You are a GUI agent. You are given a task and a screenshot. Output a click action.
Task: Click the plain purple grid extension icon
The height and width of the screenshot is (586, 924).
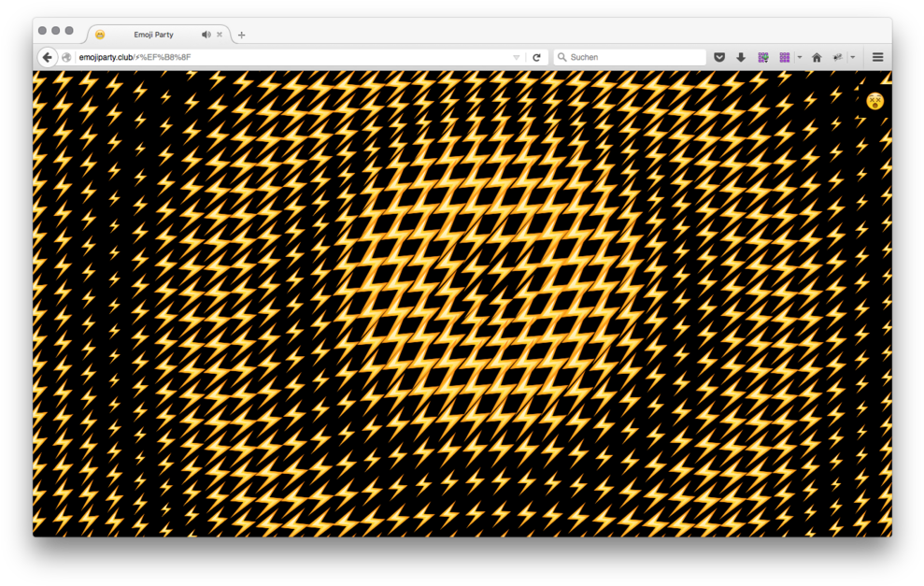click(785, 57)
